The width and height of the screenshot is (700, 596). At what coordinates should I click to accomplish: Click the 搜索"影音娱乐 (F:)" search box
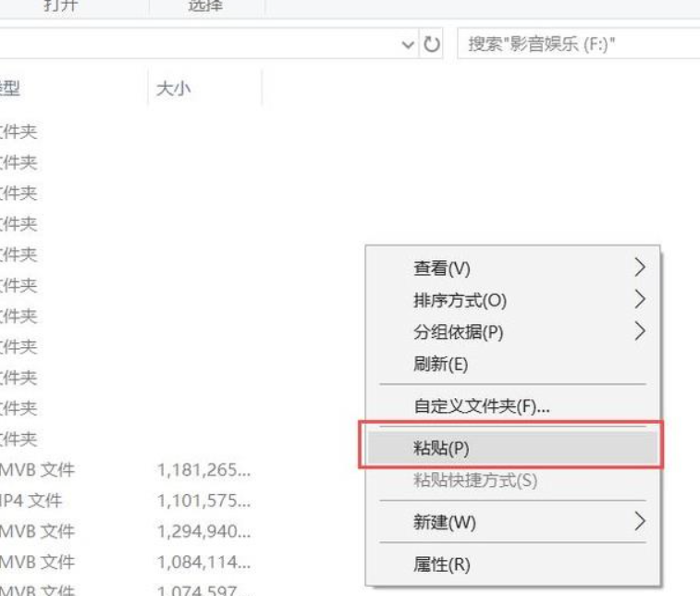click(573, 44)
